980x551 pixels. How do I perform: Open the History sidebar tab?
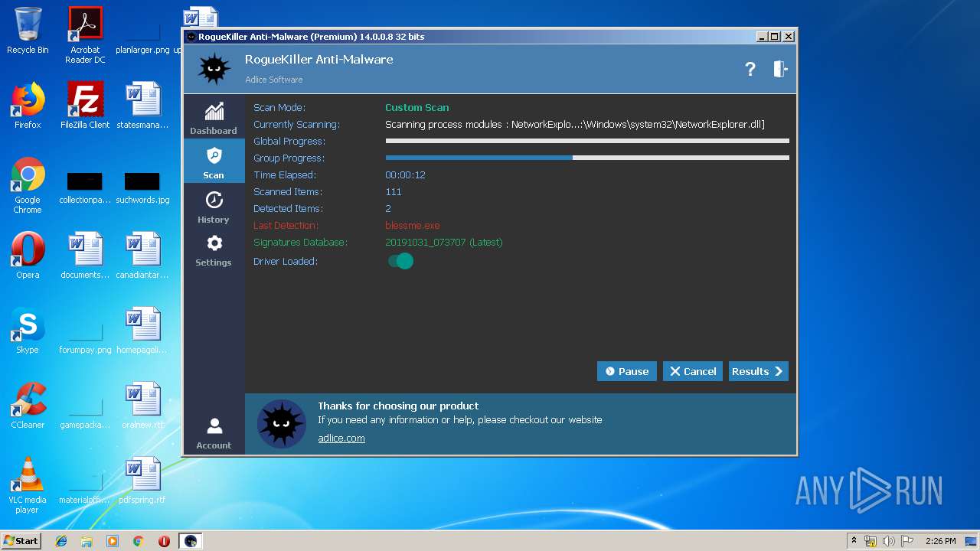coord(214,207)
